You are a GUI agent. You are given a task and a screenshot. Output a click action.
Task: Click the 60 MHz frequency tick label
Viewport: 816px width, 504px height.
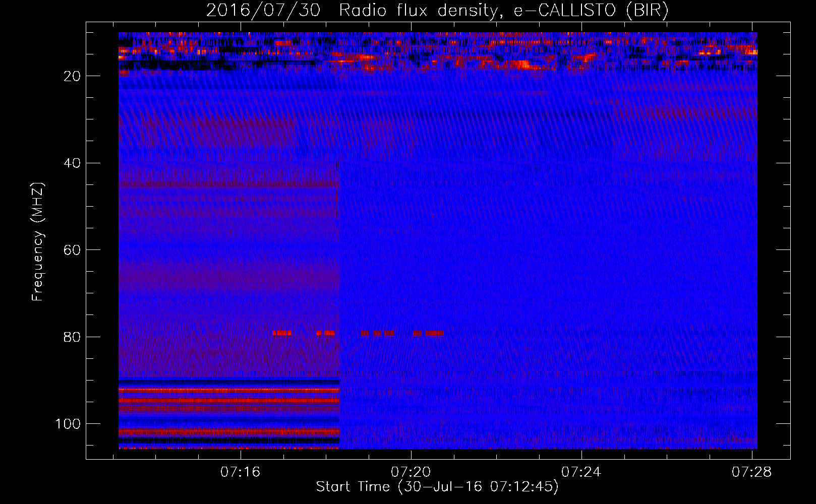tap(72, 250)
